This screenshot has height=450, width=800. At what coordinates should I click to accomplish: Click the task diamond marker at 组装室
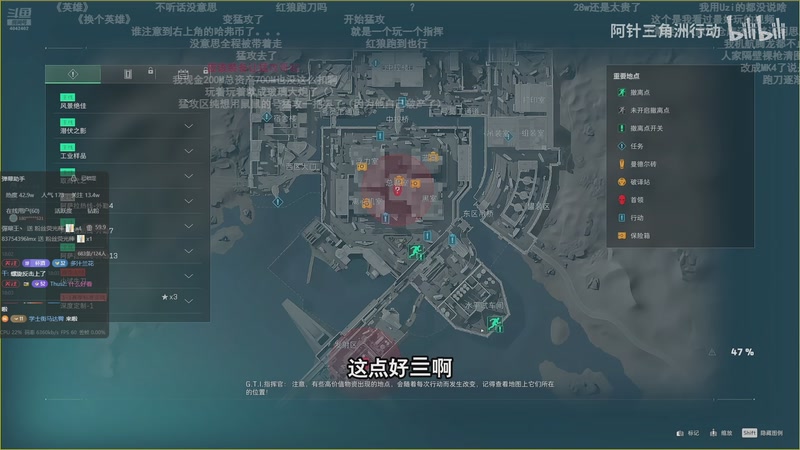[508, 136]
